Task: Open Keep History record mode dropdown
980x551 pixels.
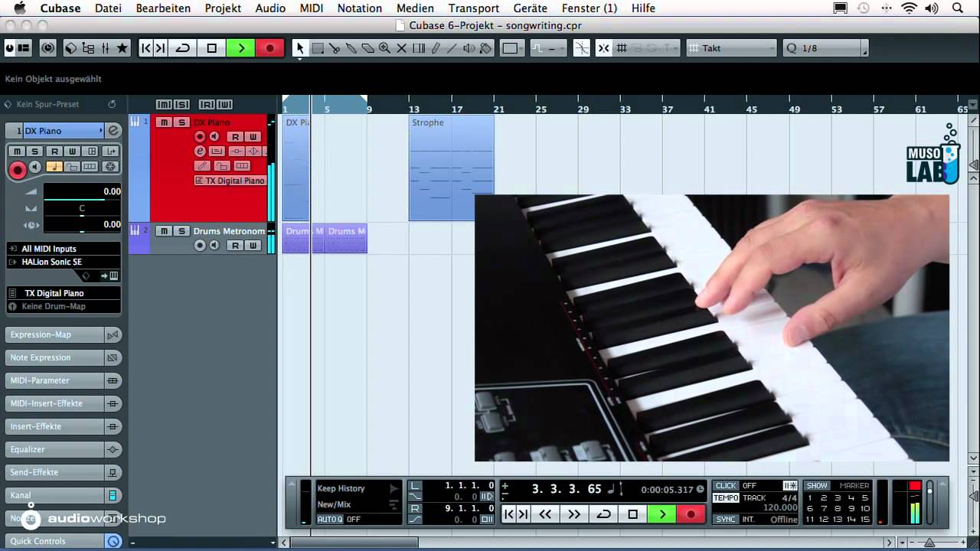Action: [x=358, y=488]
